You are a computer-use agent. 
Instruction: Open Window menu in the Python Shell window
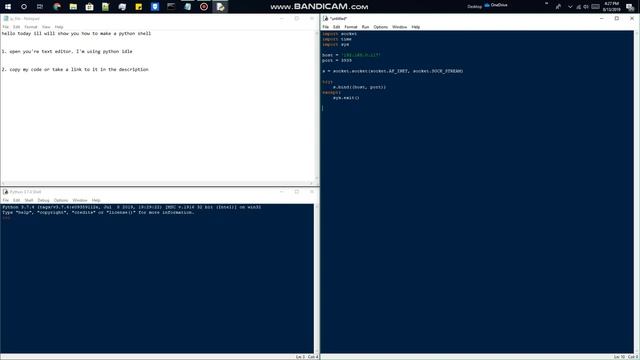(80, 200)
